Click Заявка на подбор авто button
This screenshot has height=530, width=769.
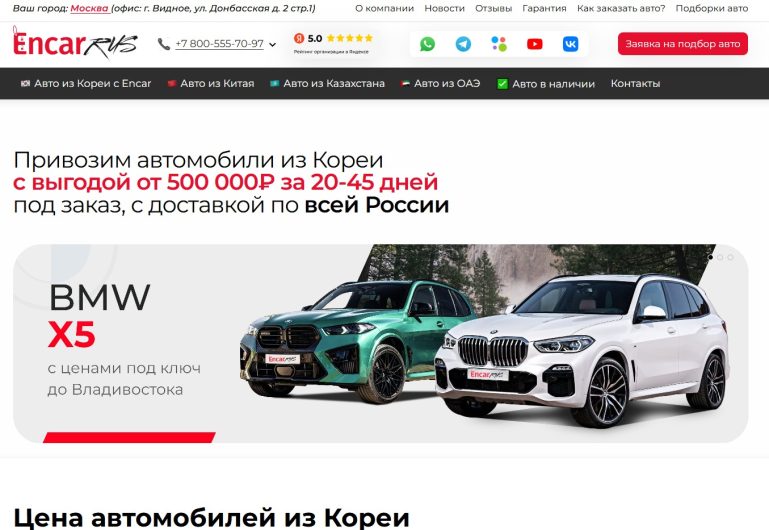(683, 44)
